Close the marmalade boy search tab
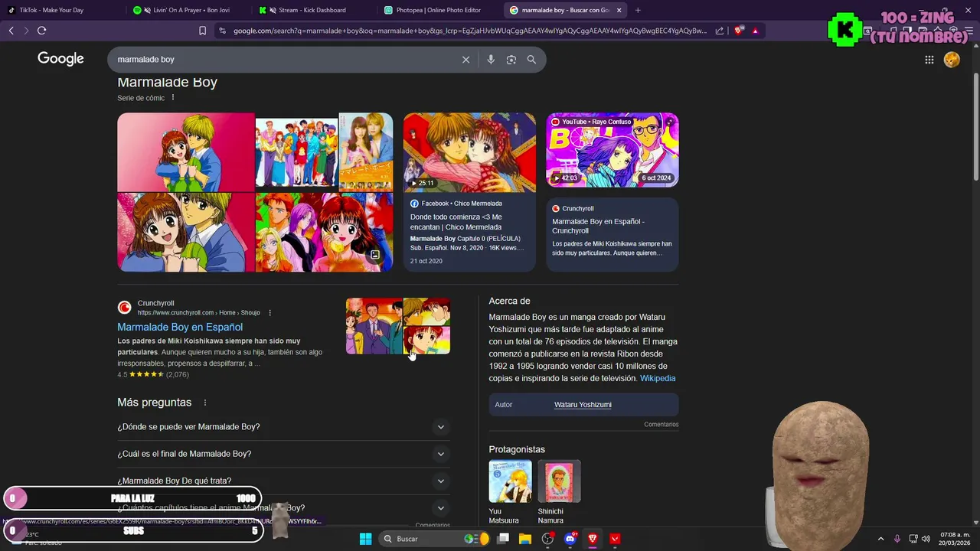 [x=619, y=10]
